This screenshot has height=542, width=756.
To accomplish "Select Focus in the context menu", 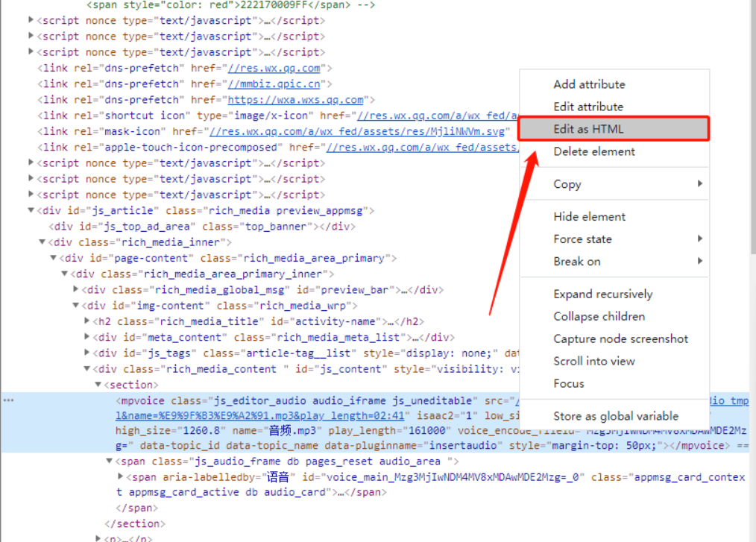I will [x=568, y=384].
